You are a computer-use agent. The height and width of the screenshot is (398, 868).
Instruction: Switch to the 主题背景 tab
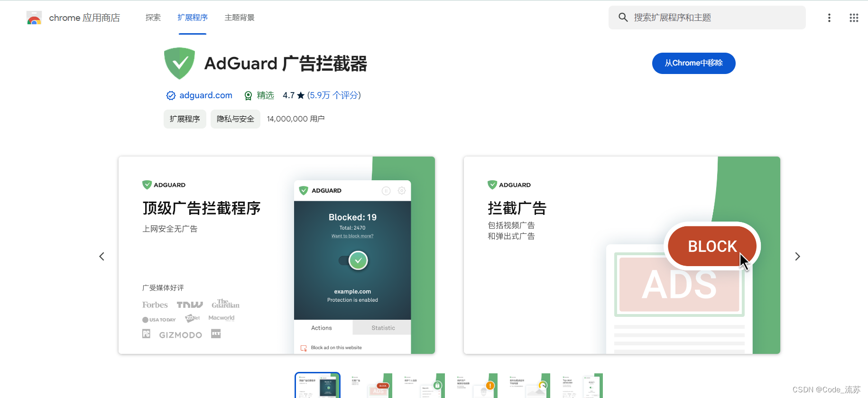240,18
